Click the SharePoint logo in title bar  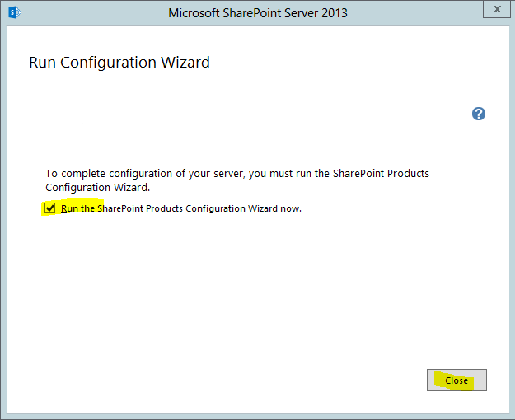[15, 13]
